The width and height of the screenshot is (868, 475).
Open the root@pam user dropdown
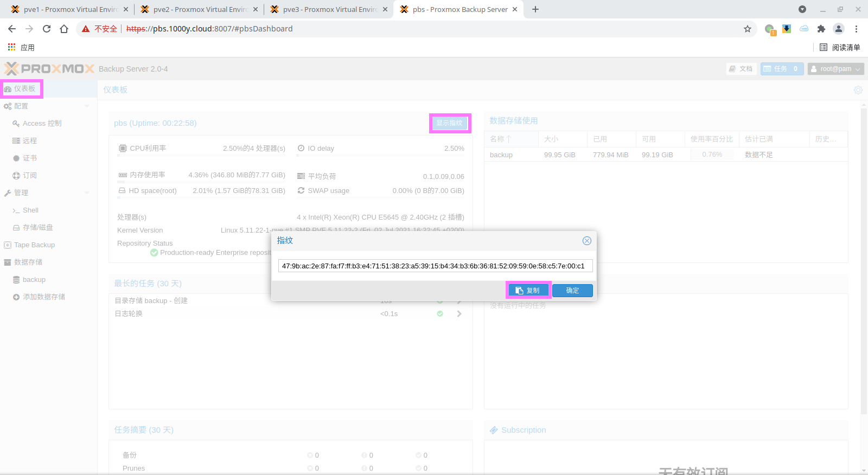tap(835, 69)
